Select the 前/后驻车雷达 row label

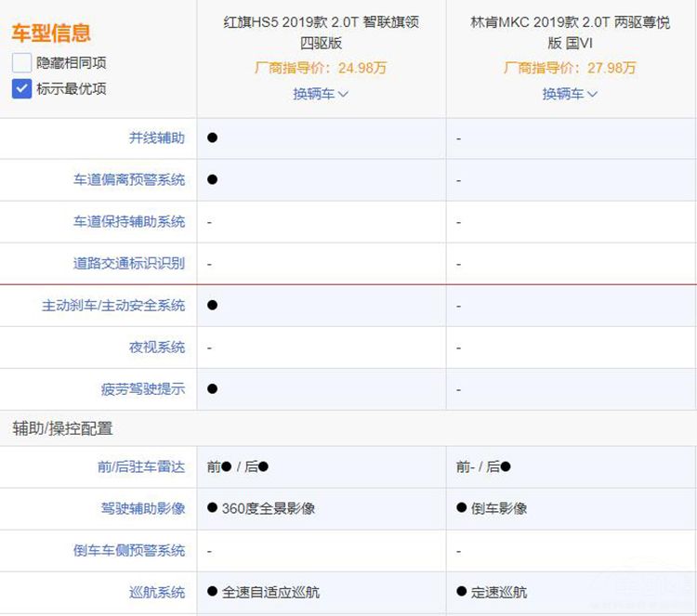click(141, 466)
